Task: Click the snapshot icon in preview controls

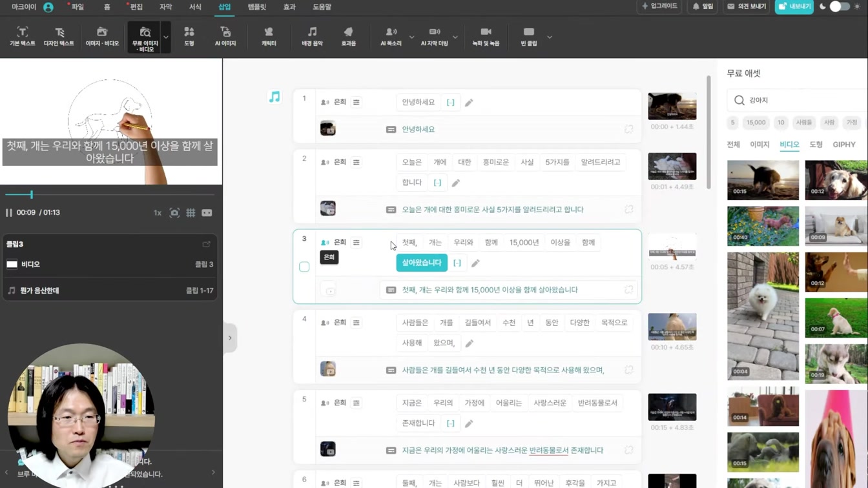Action: (x=174, y=212)
